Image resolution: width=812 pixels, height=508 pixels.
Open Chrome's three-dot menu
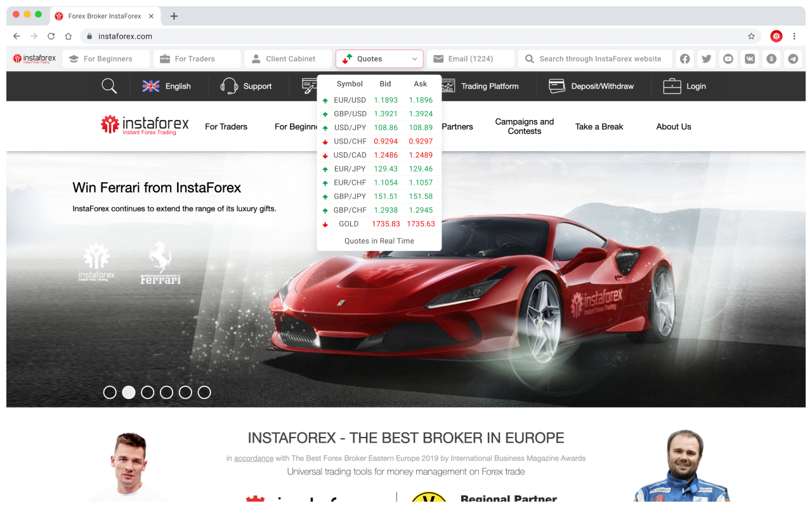click(x=794, y=36)
